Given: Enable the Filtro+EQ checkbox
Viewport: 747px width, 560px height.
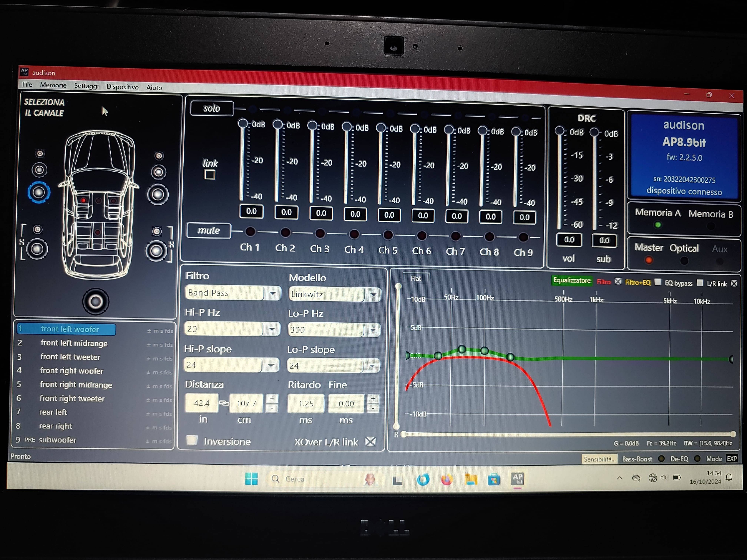Looking at the screenshot, I should (x=658, y=282).
